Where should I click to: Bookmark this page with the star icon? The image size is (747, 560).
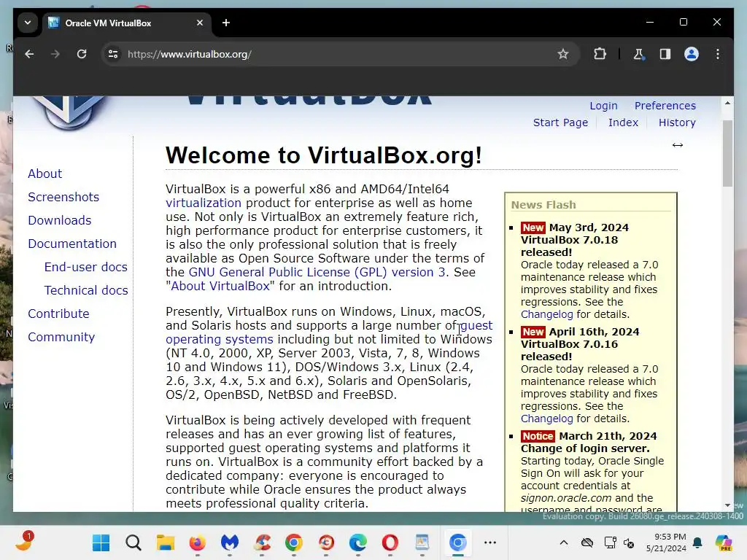click(x=563, y=54)
